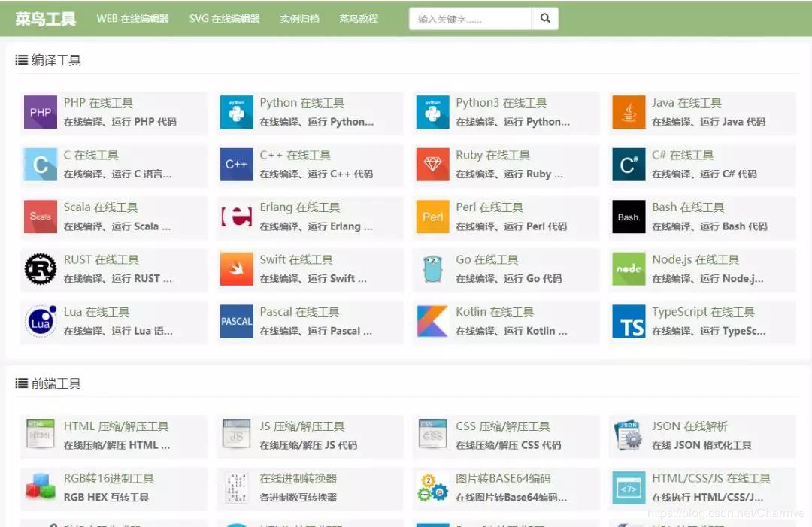Click the 在线 JSON 格式化工具 description

(701, 445)
